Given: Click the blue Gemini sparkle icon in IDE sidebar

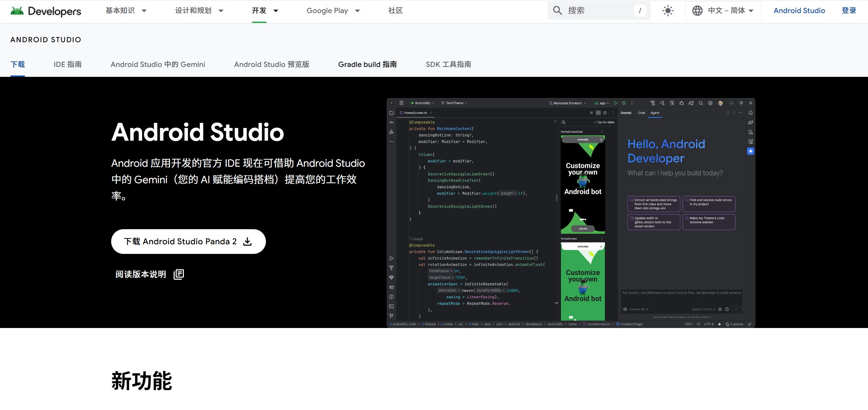Looking at the screenshot, I should pos(750,151).
